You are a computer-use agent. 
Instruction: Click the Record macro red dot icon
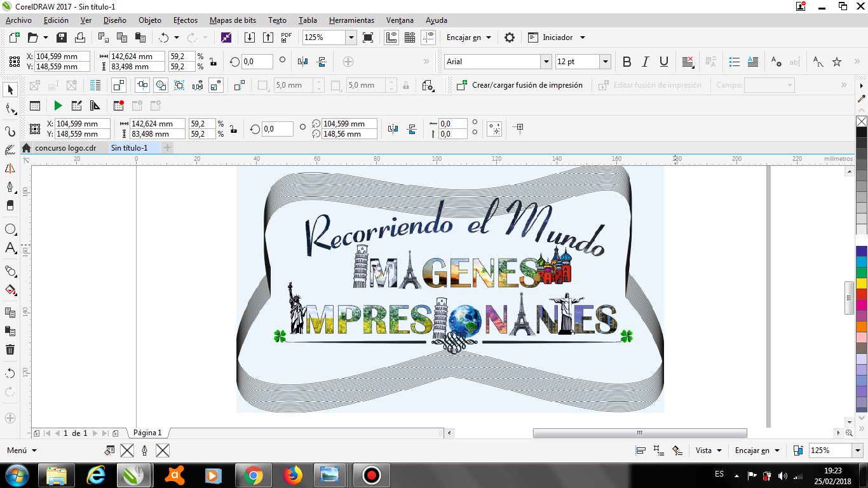click(x=119, y=106)
